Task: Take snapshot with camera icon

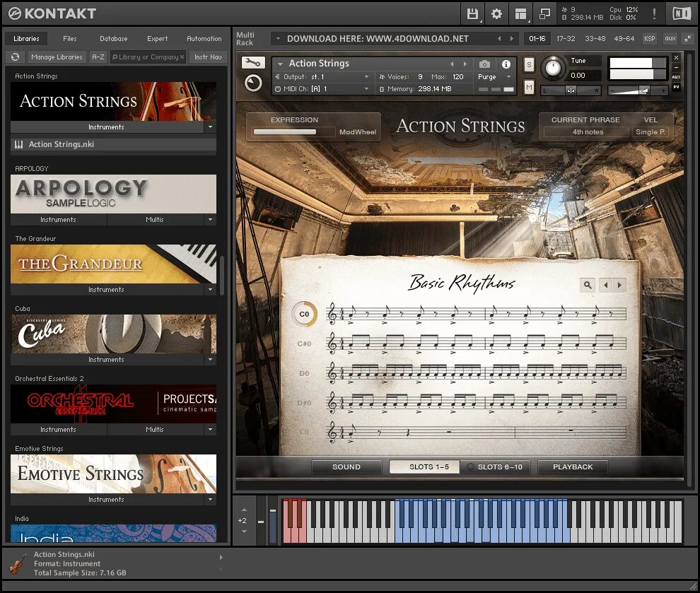Action: [484, 64]
